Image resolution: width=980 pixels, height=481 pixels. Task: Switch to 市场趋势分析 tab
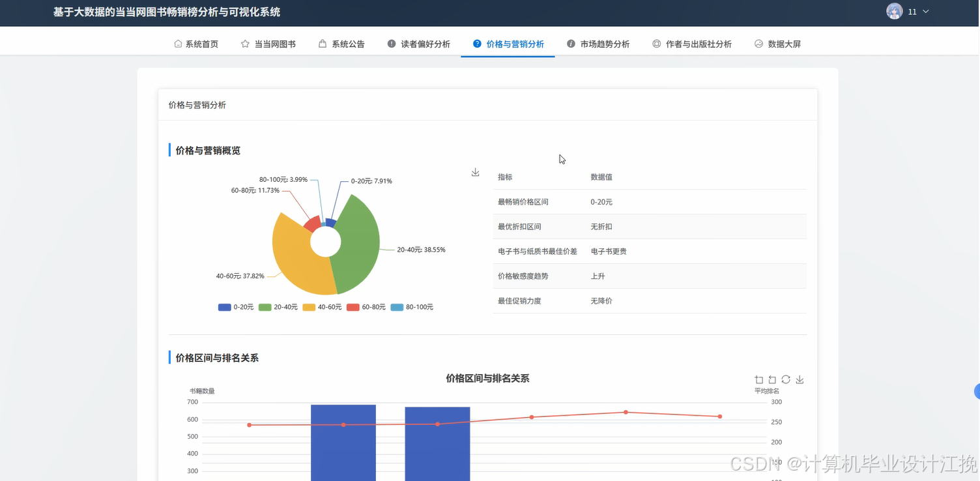598,44
